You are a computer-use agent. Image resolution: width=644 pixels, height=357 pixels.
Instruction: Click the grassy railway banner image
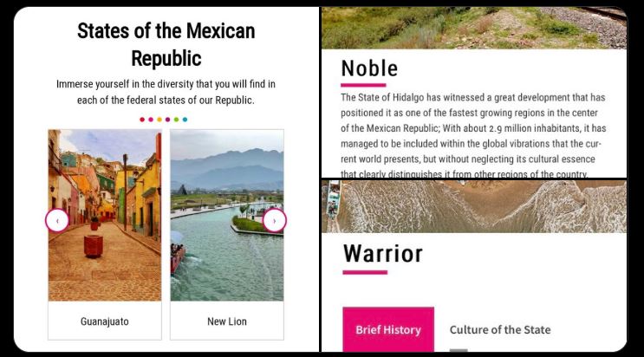(474, 28)
